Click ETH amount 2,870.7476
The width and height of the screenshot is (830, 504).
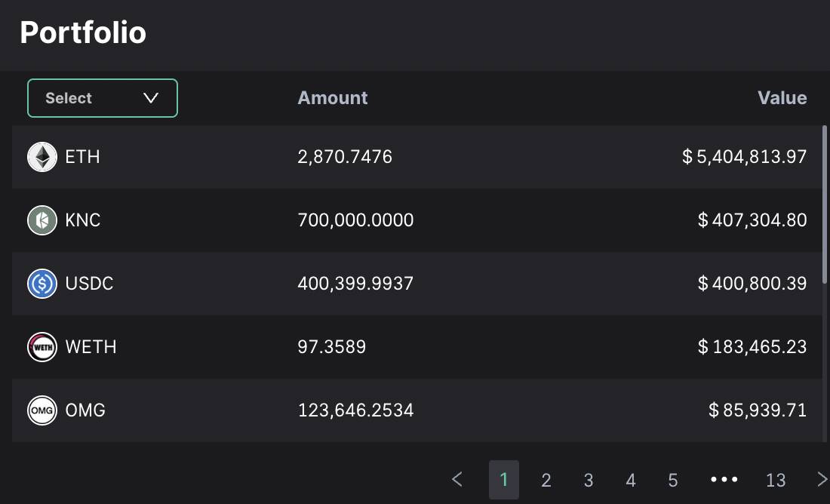(x=345, y=157)
